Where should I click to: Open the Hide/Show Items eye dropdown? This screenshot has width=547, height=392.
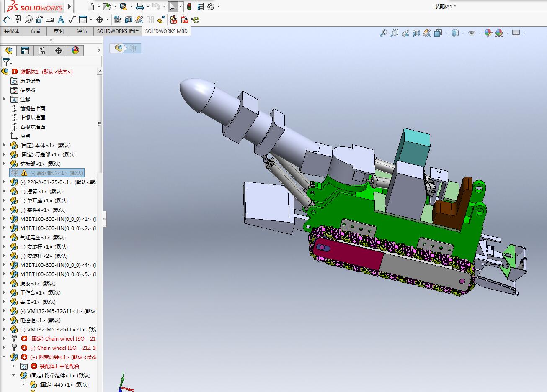point(480,33)
